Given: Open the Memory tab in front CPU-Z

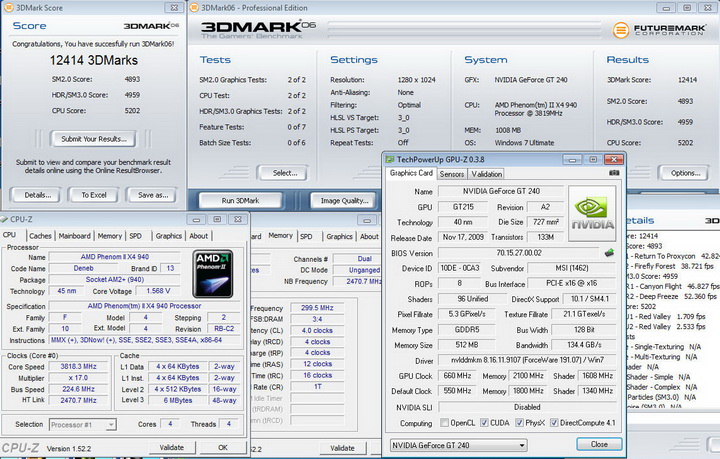Looking at the screenshot, I should [x=110, y=236].
